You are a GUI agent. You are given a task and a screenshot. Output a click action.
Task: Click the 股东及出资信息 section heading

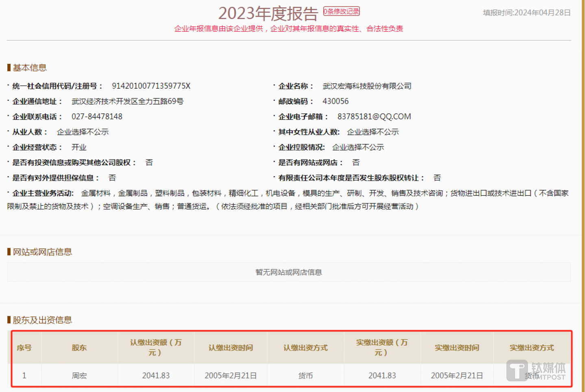click(x=42, y=320)
